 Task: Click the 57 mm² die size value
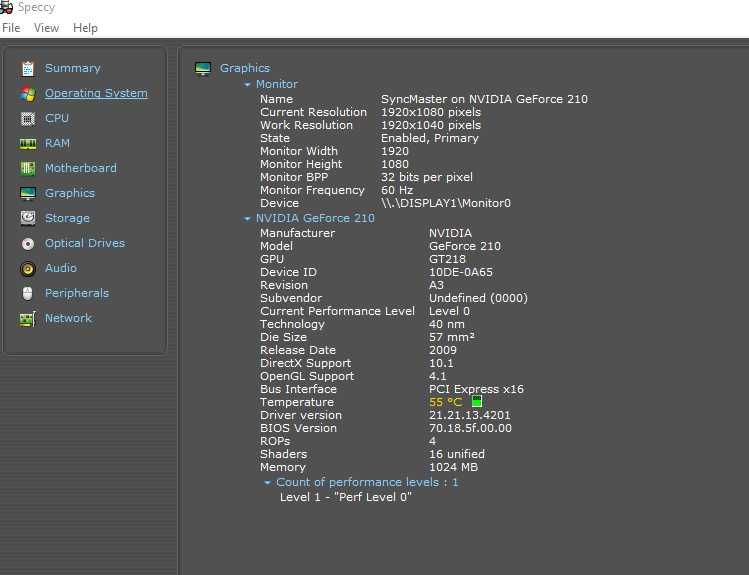tap(451, 337)
